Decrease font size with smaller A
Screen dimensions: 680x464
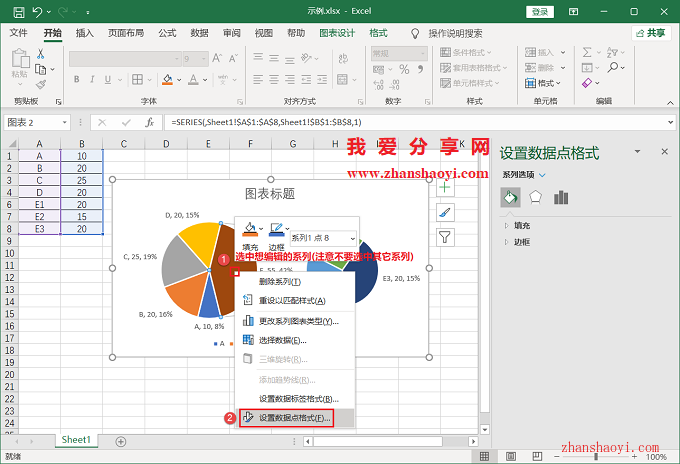(x=233, y=58)
